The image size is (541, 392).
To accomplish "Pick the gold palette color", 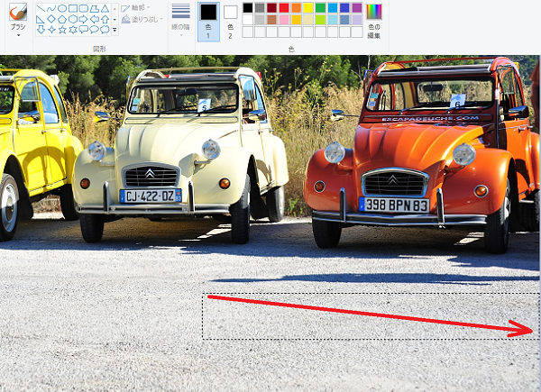I will pyautogui.click(x=296, y=20).
